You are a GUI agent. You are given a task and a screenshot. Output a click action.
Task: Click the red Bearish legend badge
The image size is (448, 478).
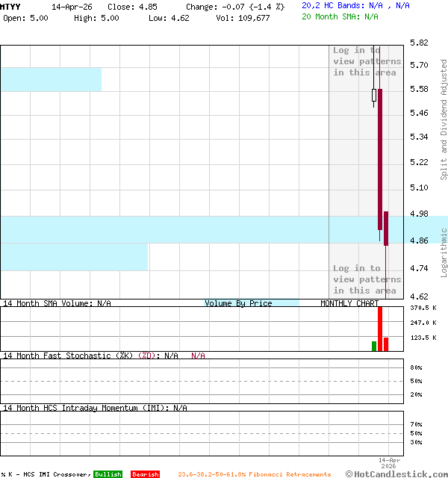pos(145,474)
